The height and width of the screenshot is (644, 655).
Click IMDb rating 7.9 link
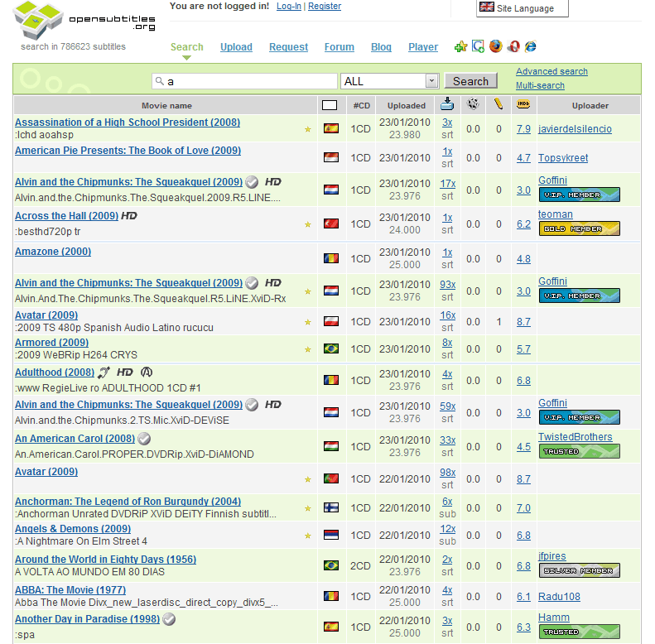tap(523, 129)
